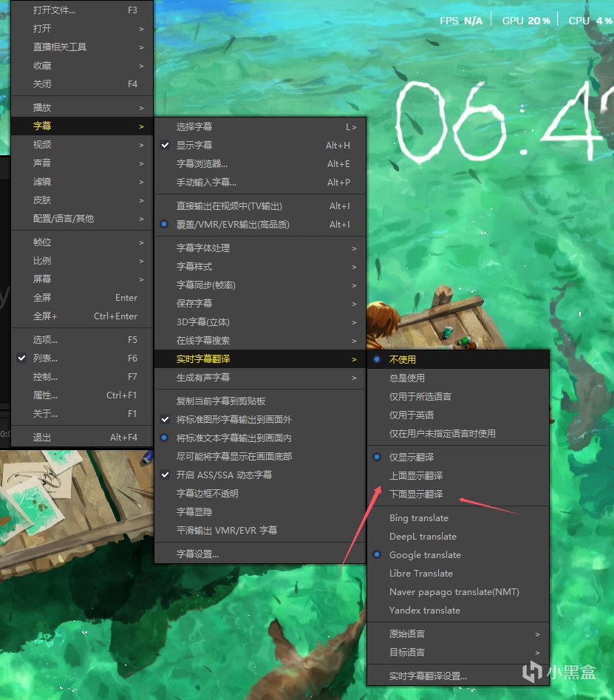Select 覆盖/VMR/EVR输出(高品质) radio option

point(260,224)
